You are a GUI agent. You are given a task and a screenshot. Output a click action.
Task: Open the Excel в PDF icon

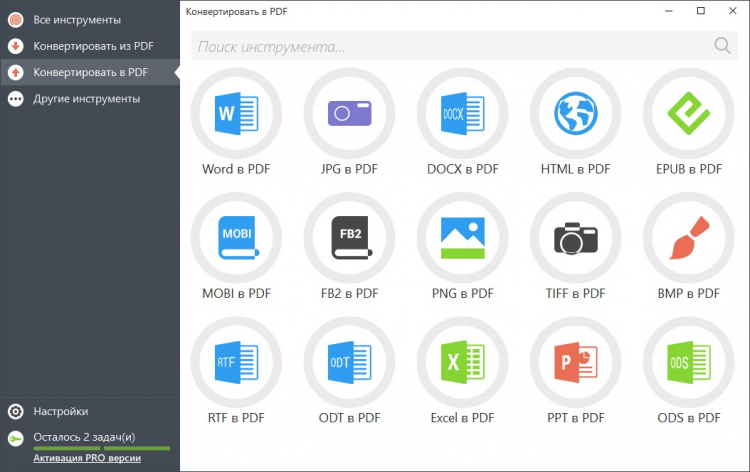[x=462, y=362]
